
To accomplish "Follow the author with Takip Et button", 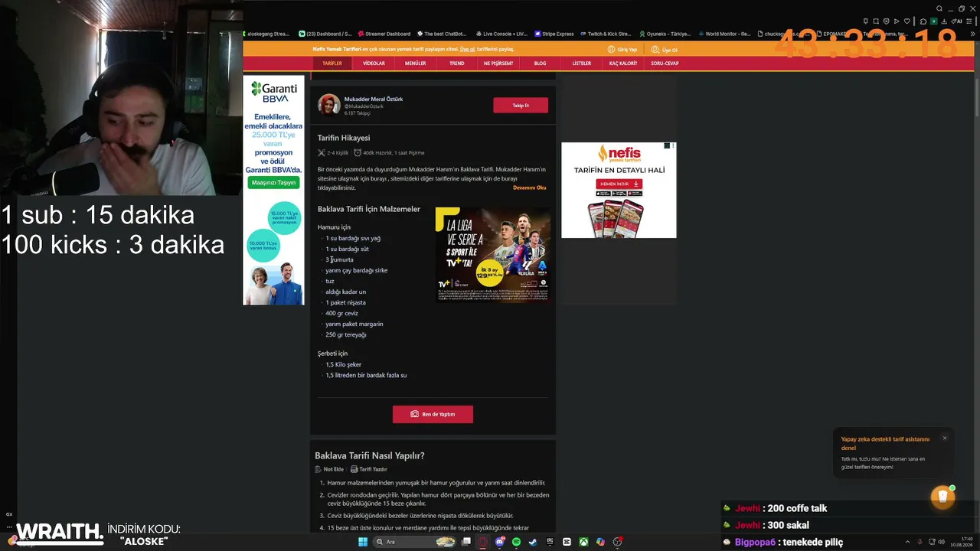I will point(521,105).
